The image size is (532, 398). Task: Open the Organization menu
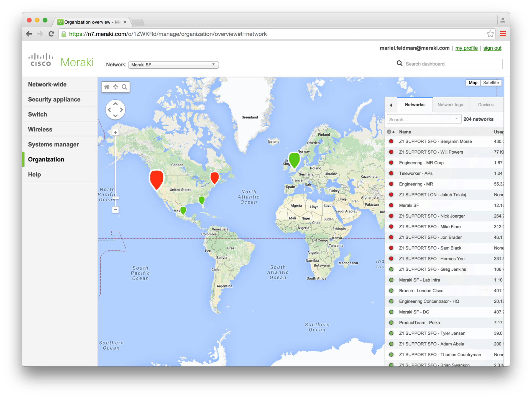click(60, 159)
